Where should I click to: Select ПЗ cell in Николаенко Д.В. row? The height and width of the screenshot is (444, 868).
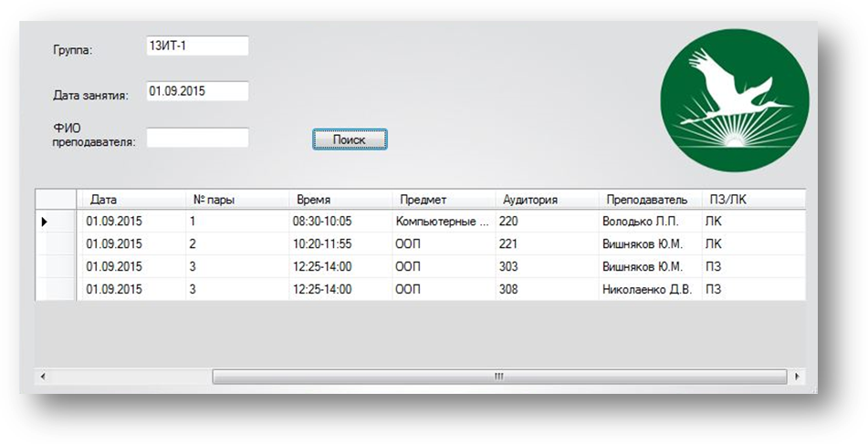(753, 289)
